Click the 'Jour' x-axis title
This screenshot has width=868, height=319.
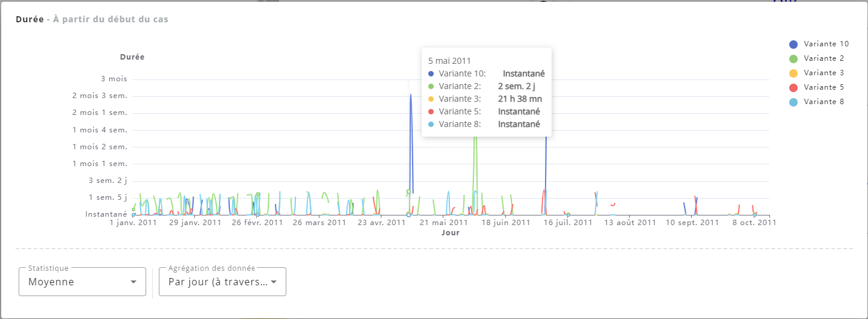pyautogui.click(x=451, y=232)
